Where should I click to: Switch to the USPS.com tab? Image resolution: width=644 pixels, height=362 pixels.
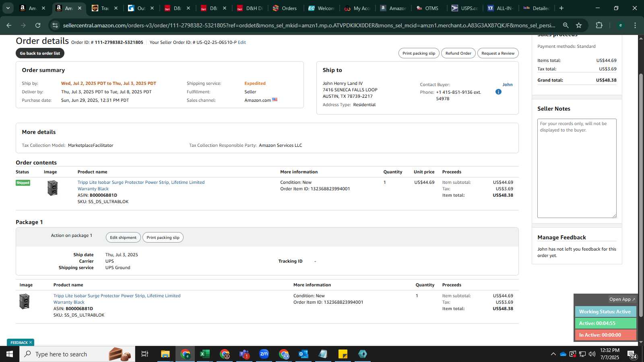[x=464, y=8]
